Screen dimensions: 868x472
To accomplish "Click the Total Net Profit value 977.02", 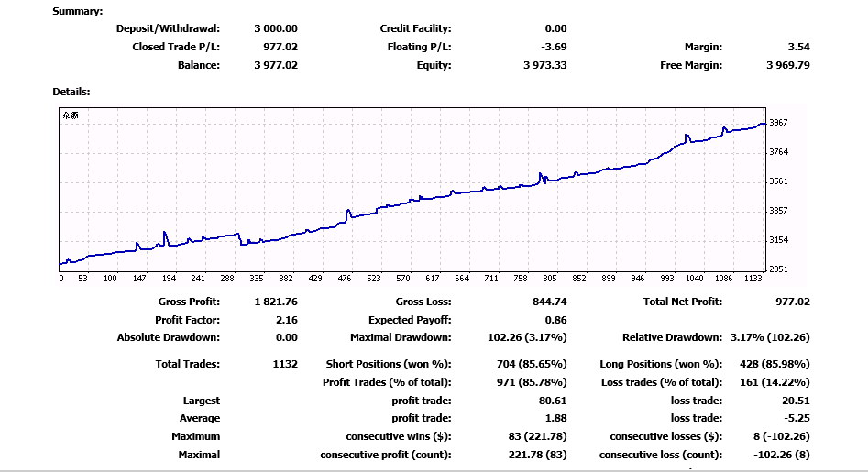I will pyautogui.click(x=793, y=302).
